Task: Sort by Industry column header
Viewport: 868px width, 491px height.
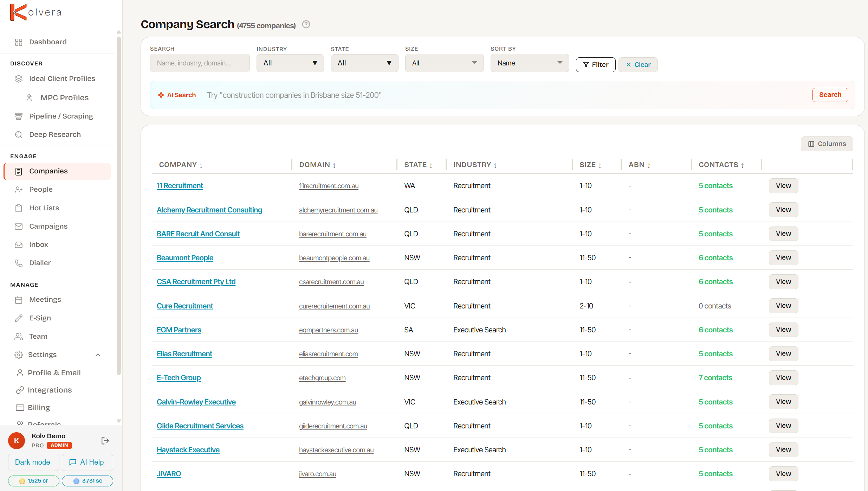Action: [475, 165]
